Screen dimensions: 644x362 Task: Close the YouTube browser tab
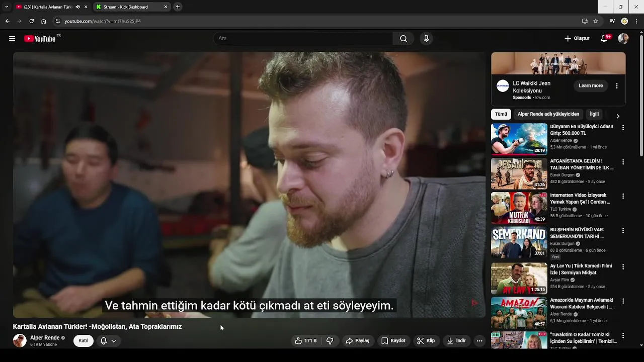point(86,7)
